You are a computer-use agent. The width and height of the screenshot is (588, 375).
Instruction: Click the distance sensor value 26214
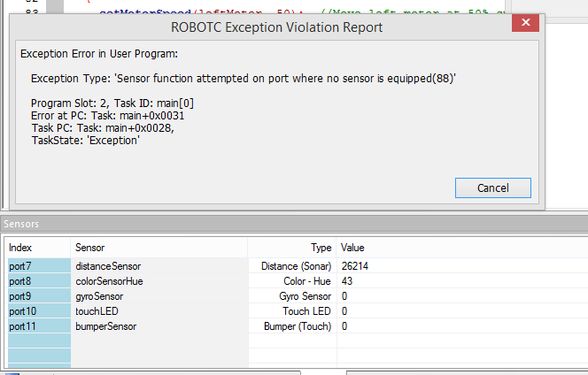pos(354,266)
